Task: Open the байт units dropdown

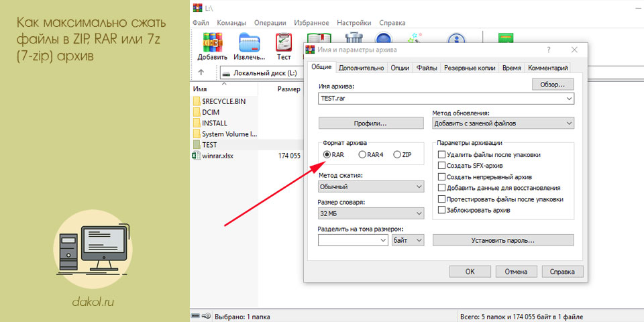Action: (x=407, y=240)
